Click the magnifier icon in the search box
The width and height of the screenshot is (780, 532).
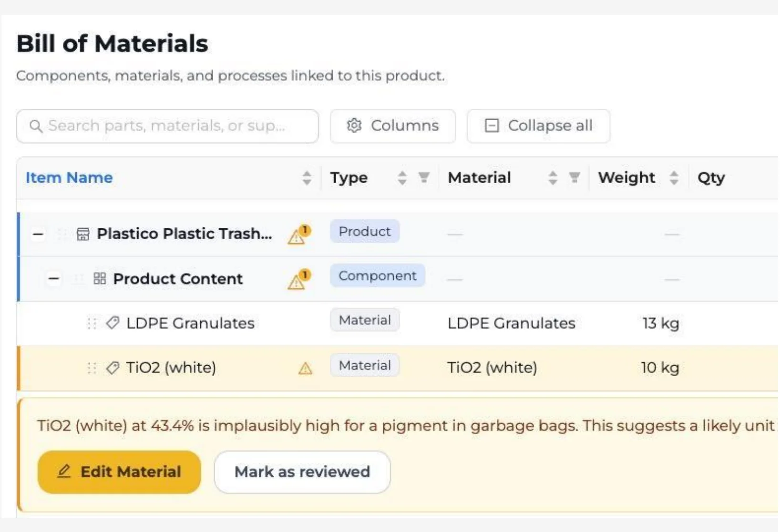(x=36, y=126)
